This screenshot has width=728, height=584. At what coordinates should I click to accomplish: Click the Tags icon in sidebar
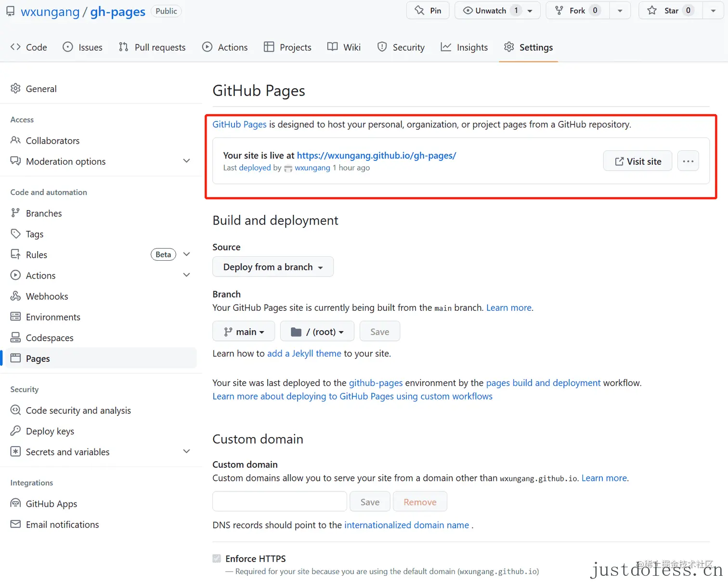(15, 234)
